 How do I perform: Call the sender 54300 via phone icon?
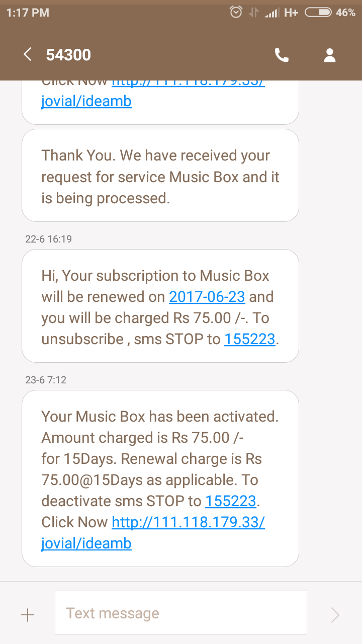282,55
